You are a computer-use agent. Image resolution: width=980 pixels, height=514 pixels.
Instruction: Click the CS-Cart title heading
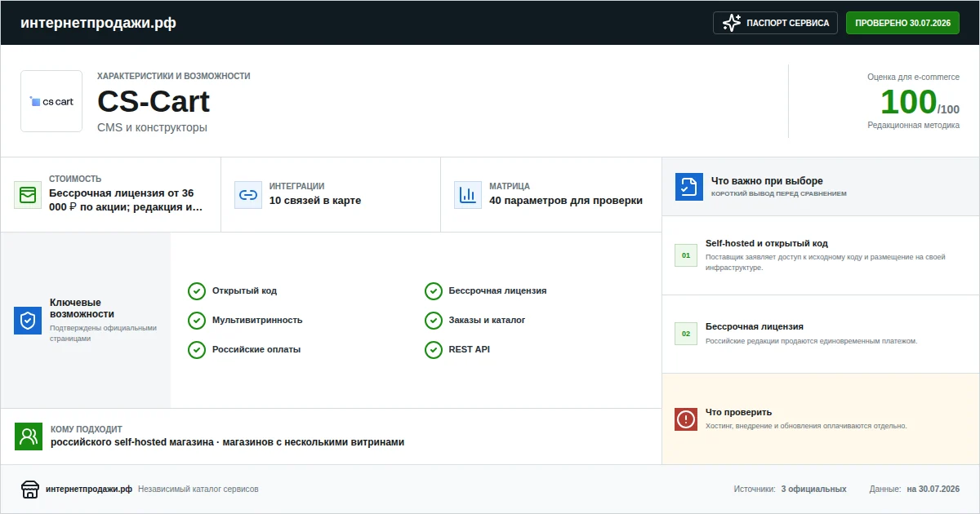tap(154, 102)
